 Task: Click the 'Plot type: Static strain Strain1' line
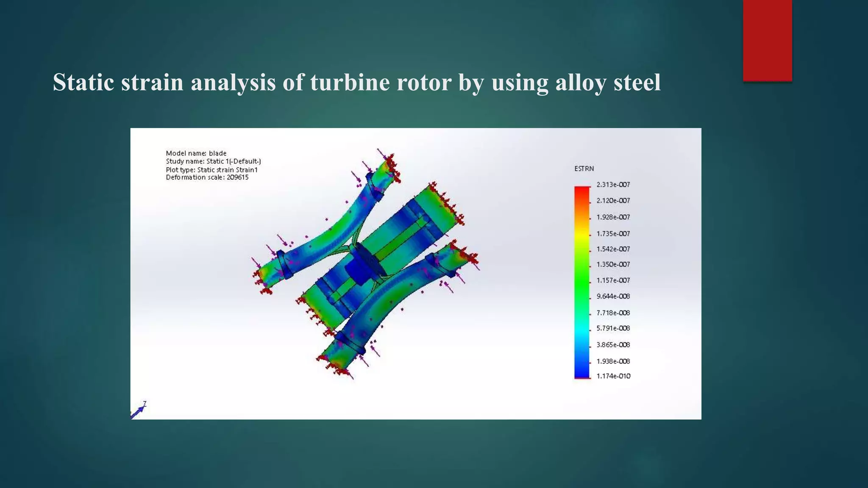click(211, 170)
